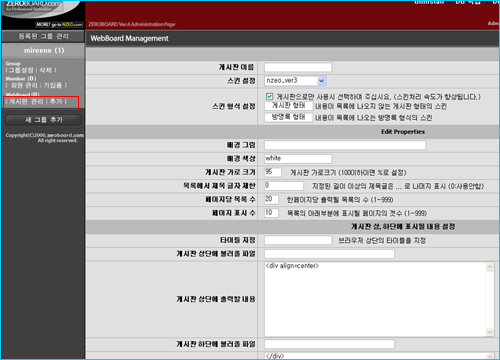This screenshot has height=360, width=500.
Task: Click the 추가 link next to 게시판 관리
Action: pyautogui.click(x=56, y=102)
